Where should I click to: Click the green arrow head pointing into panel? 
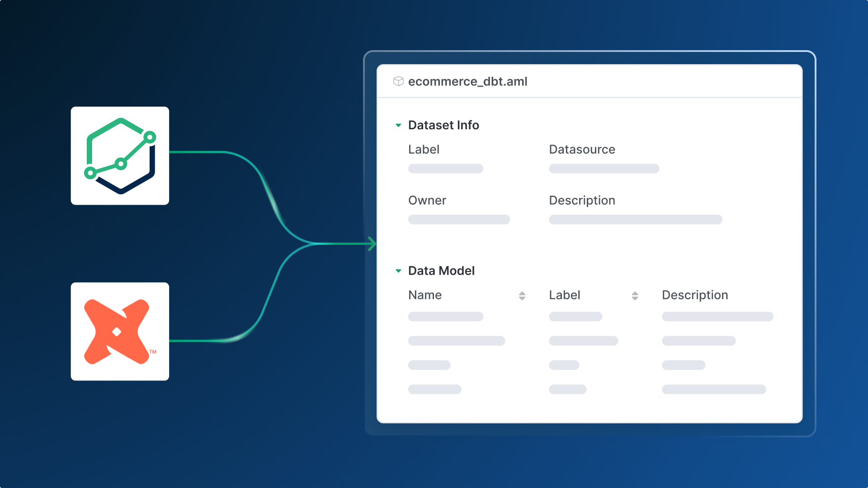click(x=372, y=244)
